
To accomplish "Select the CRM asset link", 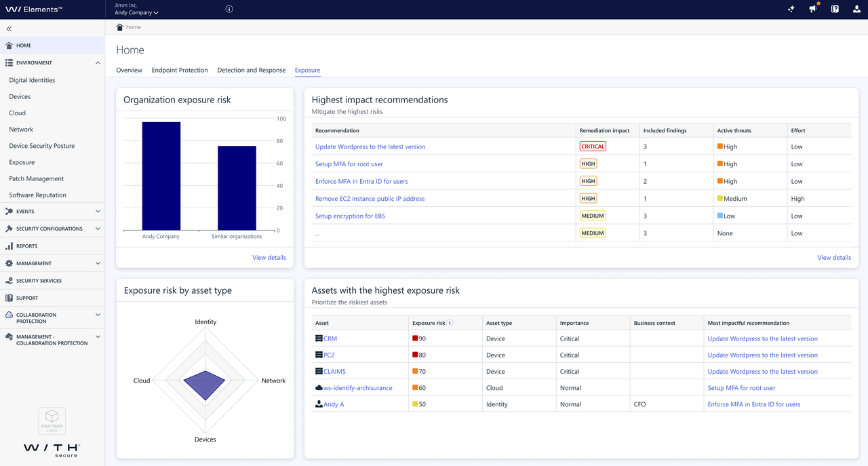I will pyautogui.click(x=329, y=338).
